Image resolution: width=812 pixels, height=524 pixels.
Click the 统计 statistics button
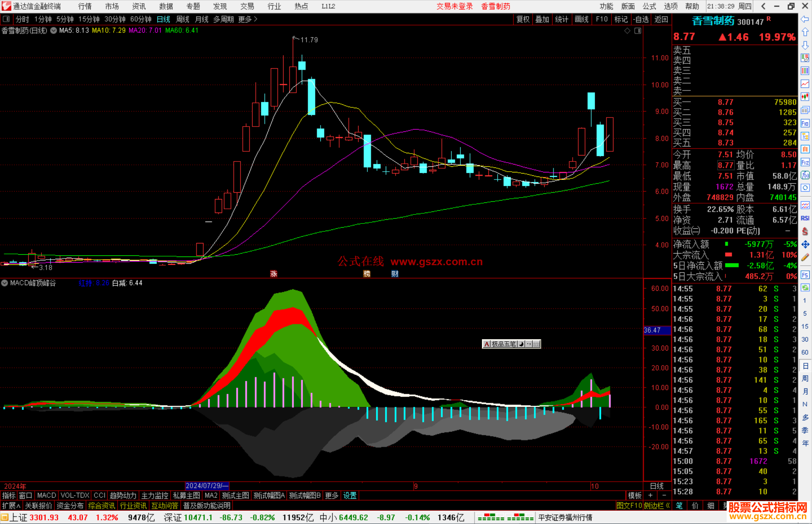pyautogui.click(x=562, y=19)
